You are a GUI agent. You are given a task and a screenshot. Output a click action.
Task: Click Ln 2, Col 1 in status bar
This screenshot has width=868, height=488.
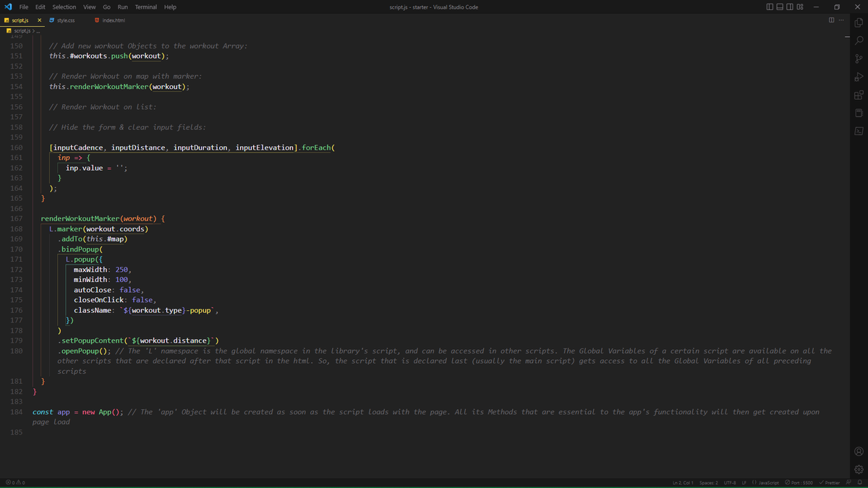(684, 482)
